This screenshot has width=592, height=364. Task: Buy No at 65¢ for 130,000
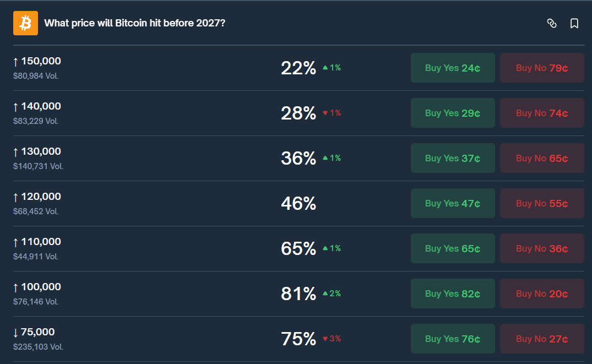pyautogui.click(x=542, y=158)
